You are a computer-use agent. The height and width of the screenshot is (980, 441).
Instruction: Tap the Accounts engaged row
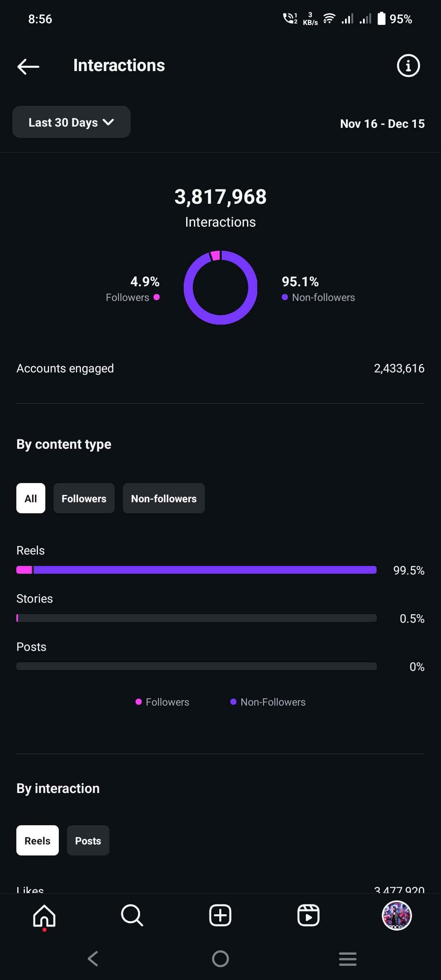pos(220,368)
